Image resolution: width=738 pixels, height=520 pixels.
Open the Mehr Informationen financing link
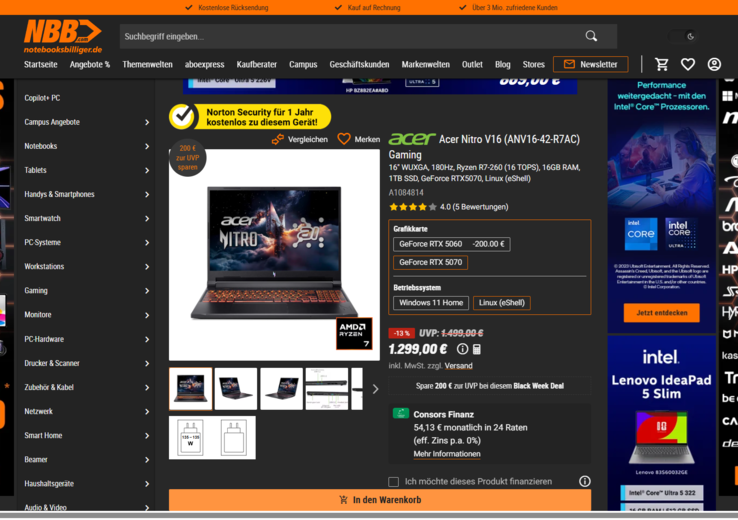447,454
